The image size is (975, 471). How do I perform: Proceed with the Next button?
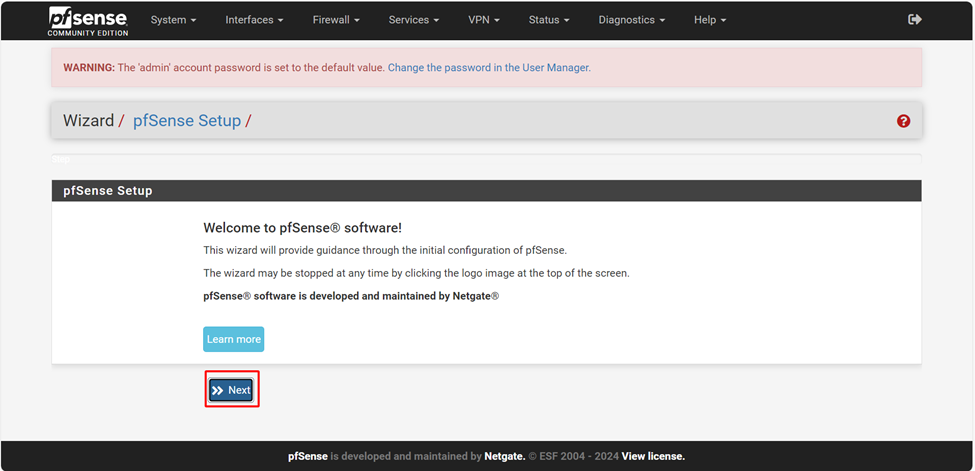[x=232, y=390]
